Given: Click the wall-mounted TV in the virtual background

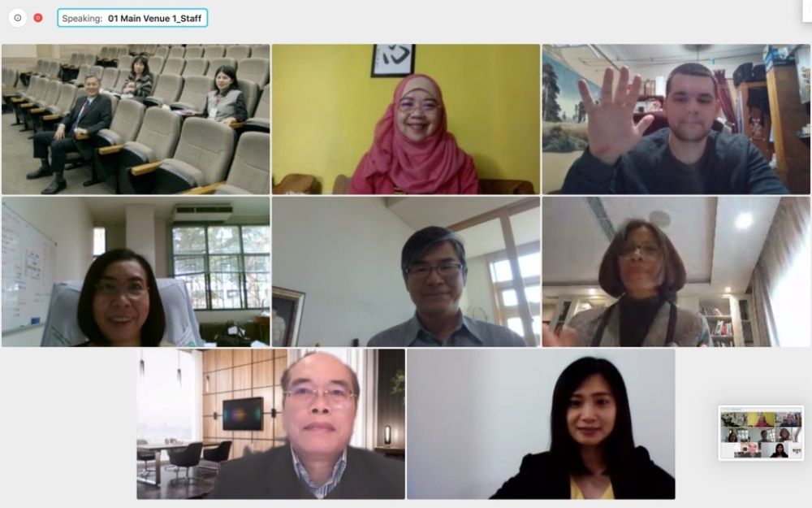Looking at the screenshot, I should (243, 414).
